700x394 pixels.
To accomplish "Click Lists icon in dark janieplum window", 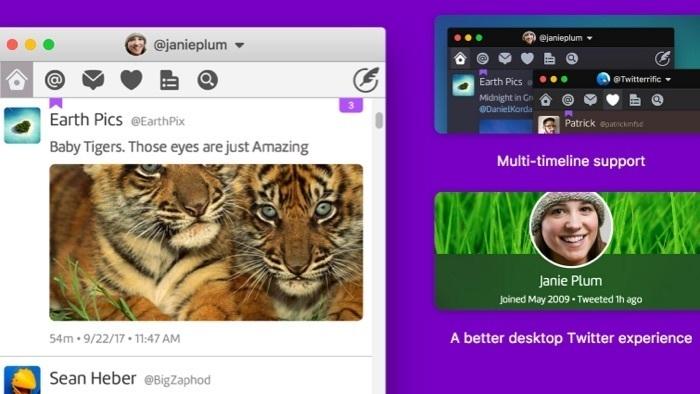I will click(x=550, y=58).
